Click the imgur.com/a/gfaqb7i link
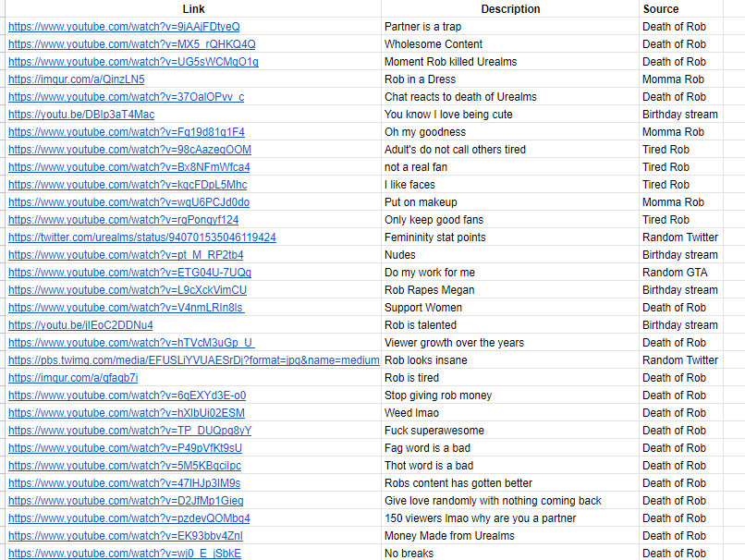 [x=73, y=378]
